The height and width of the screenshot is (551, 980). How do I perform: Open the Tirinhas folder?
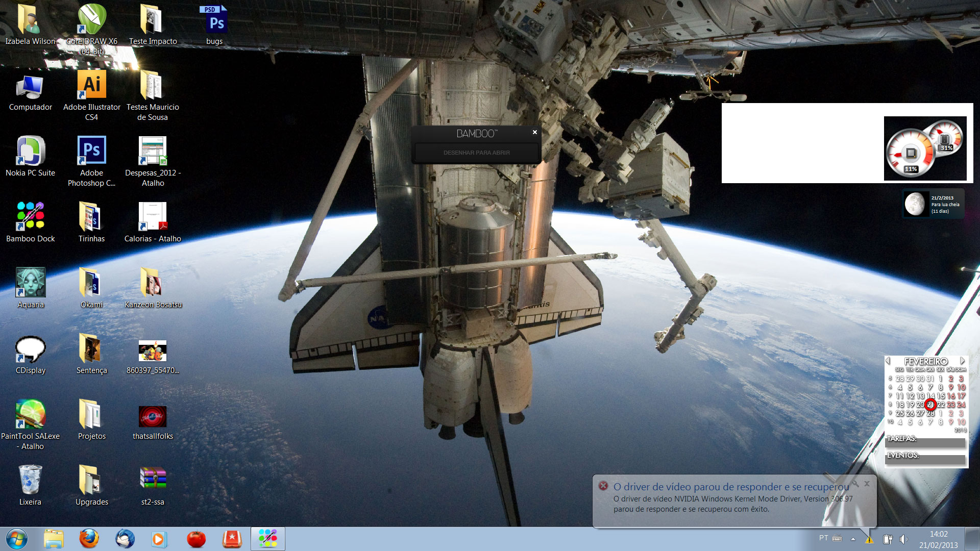point(92,222)
